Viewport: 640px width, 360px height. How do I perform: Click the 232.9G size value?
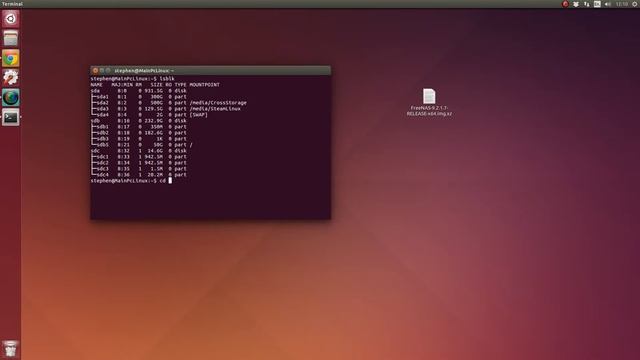point(153,121)
